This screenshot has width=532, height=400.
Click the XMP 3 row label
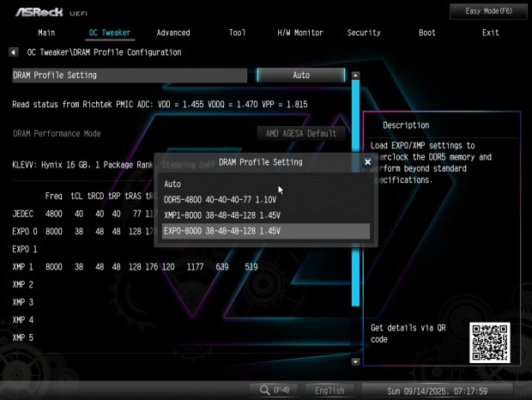click(x=22, y=302)
